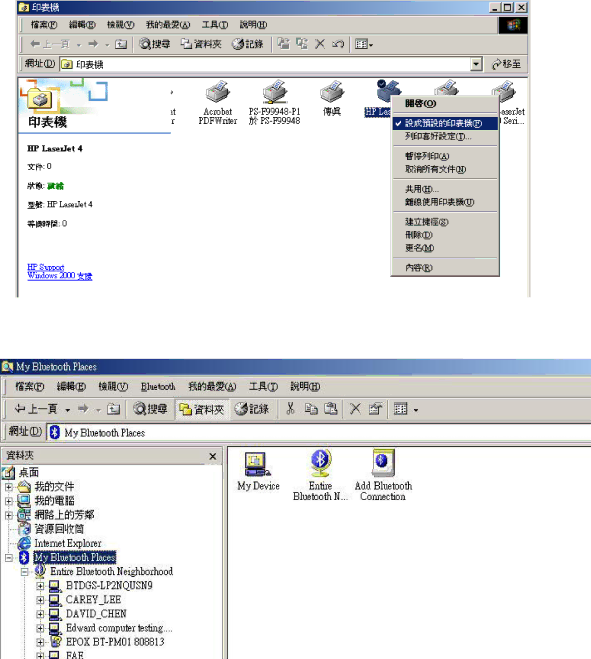Image resolution: width=591 pixels, height=659 pixels.
Task: Click the cut scissors toolbar icon
Action: point(290,409)
